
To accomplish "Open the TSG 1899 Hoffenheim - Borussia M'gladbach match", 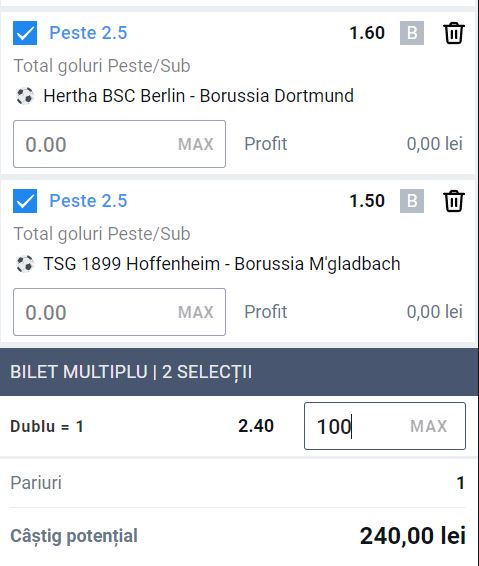I will pyautogui.click(x=222, y=264).
